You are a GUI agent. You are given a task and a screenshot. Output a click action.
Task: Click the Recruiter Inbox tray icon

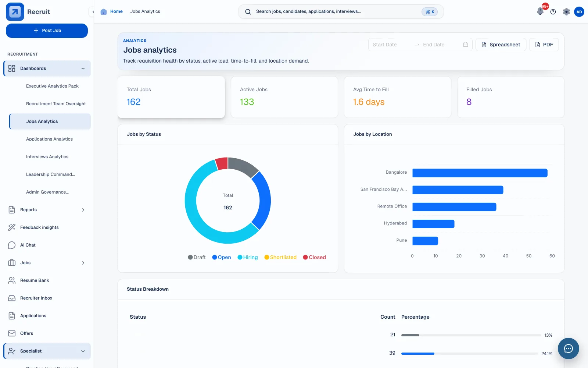[x=12, y=298]
